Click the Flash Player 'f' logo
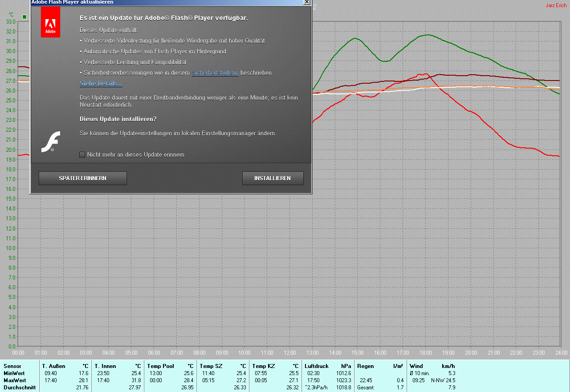This screenshot has height=392, width=570. pyautogui.click(x=51, y=142)
